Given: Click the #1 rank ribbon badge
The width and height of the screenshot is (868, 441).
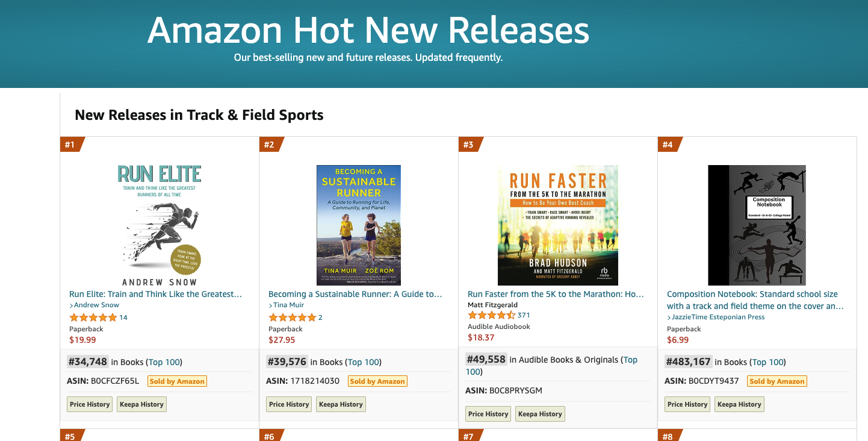Looking at the screenshot, I should (70, 144).
